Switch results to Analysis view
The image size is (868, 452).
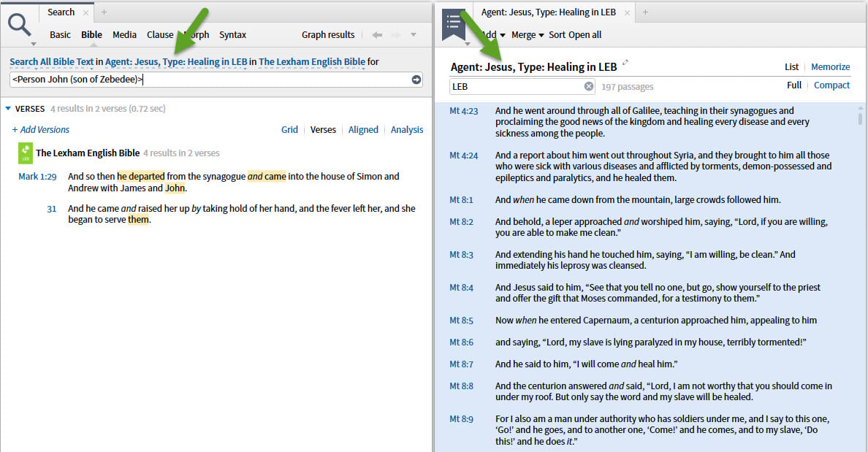coord(407,130)
